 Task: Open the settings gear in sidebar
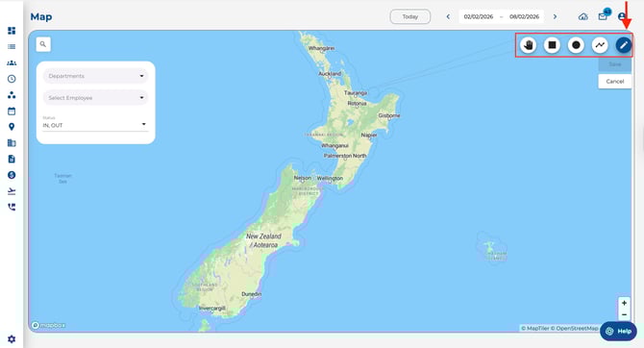pos(12,339)
